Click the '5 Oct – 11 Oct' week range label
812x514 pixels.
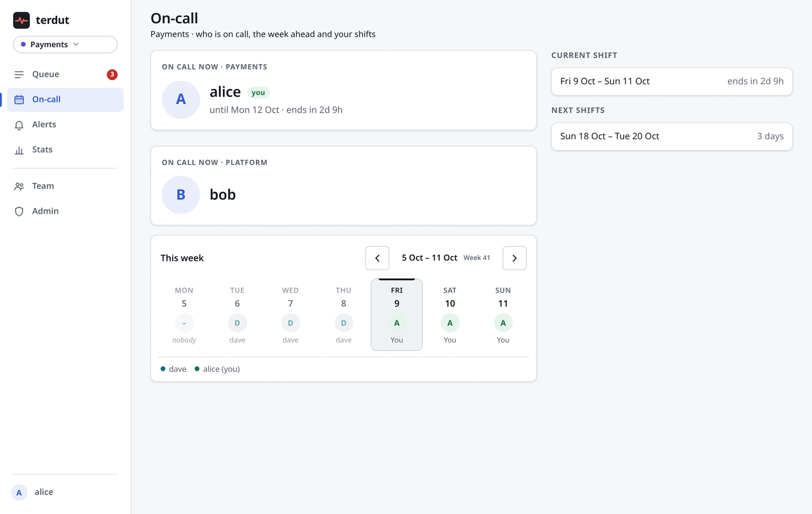(429, 258)
